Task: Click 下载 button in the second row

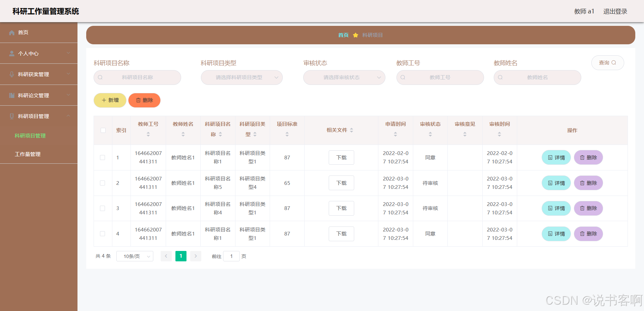Action: click(x=341, y=183)
